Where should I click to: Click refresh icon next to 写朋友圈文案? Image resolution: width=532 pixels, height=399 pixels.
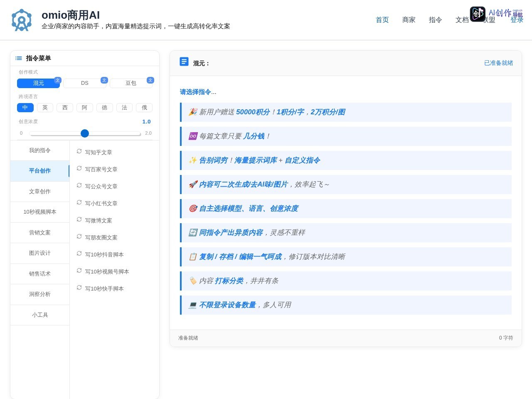click(79, 236)
